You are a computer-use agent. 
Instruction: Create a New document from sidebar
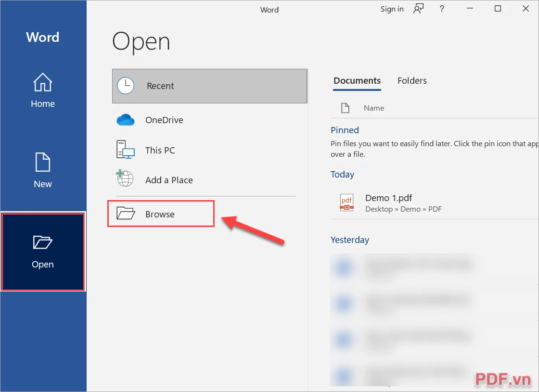43,170
